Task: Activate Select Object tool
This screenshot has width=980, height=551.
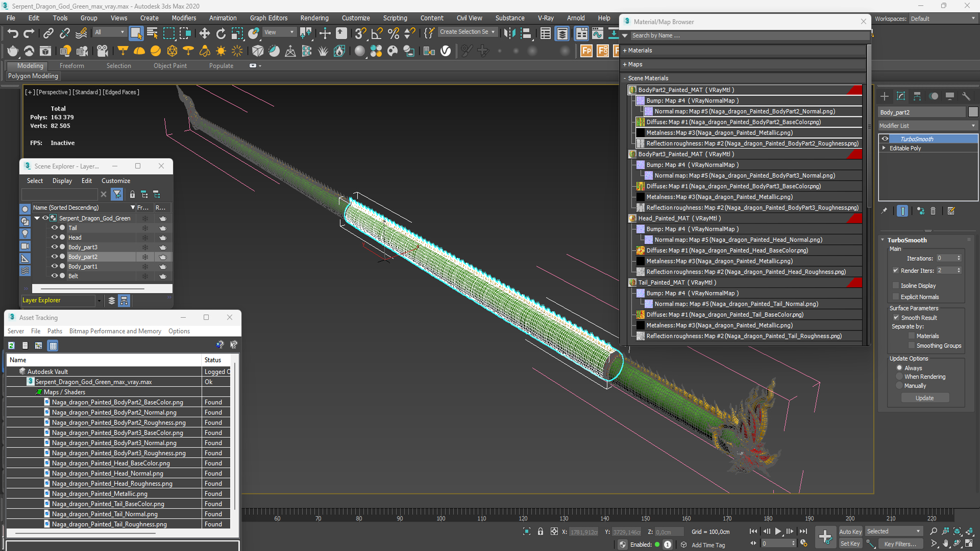Action: 136,34
